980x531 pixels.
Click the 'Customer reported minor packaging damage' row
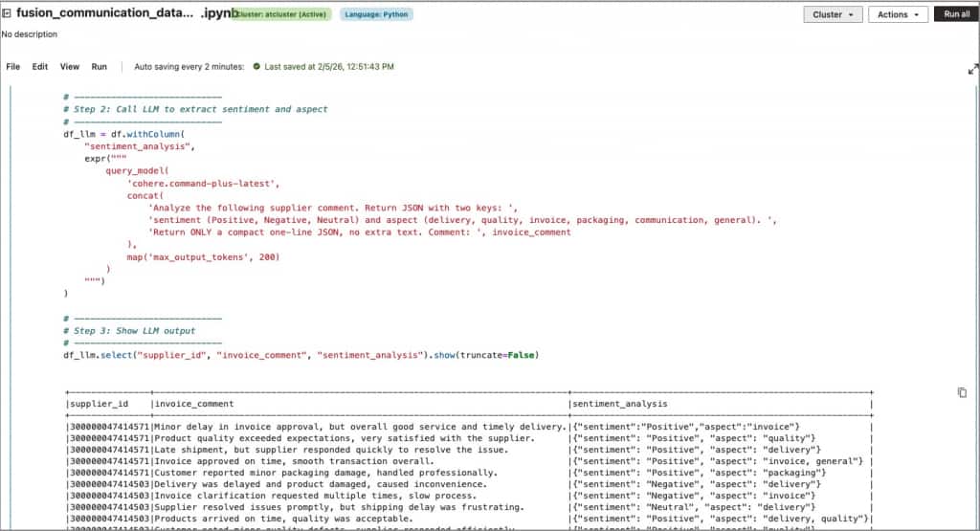tap(469, 473)
